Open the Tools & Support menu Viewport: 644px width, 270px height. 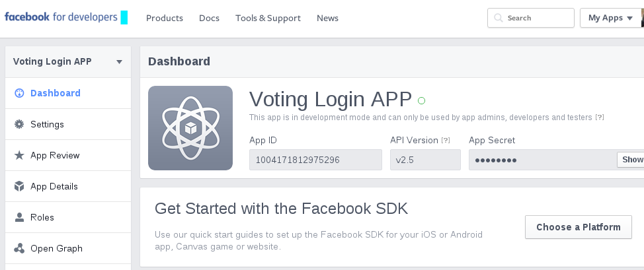(x=268, y=18)
